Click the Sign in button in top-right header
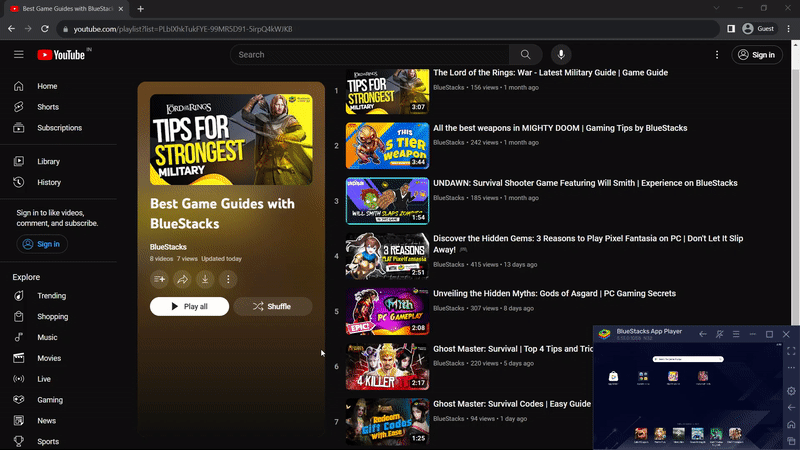 (x=757, y=55)
